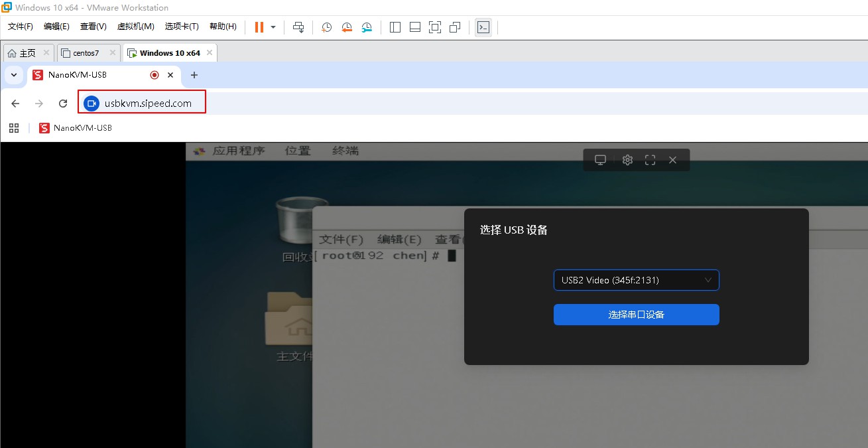The width and height of the screenshot is (868, 448).
Task: Take a snapshot of the virtual machine
Action: pyautogui.click(x=326, y=27)
